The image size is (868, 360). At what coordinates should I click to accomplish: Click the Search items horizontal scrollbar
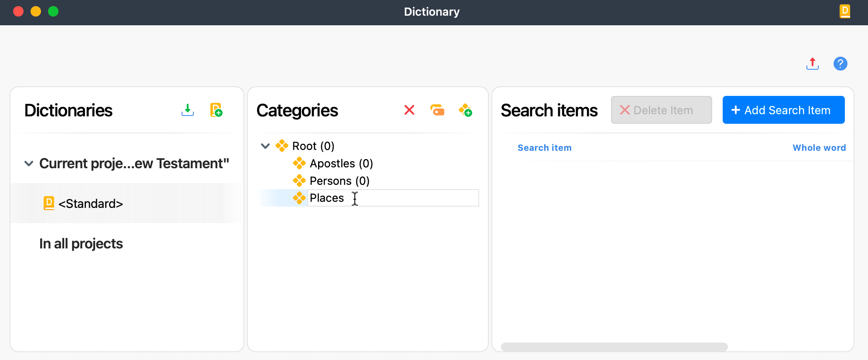pos(614,347)
